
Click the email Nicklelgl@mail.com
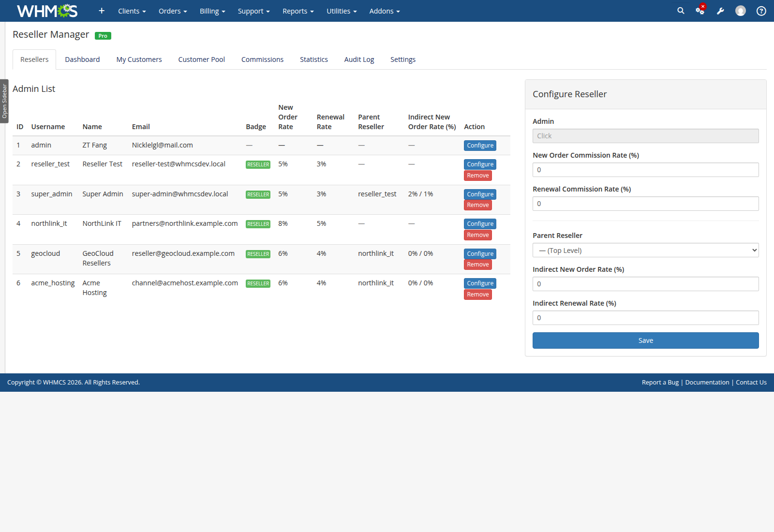point(162,145)
